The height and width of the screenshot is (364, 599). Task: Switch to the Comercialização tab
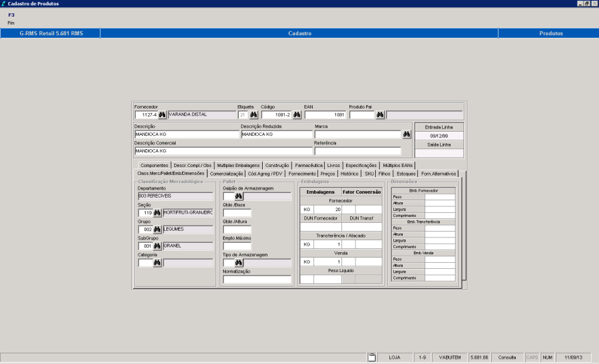227,174
